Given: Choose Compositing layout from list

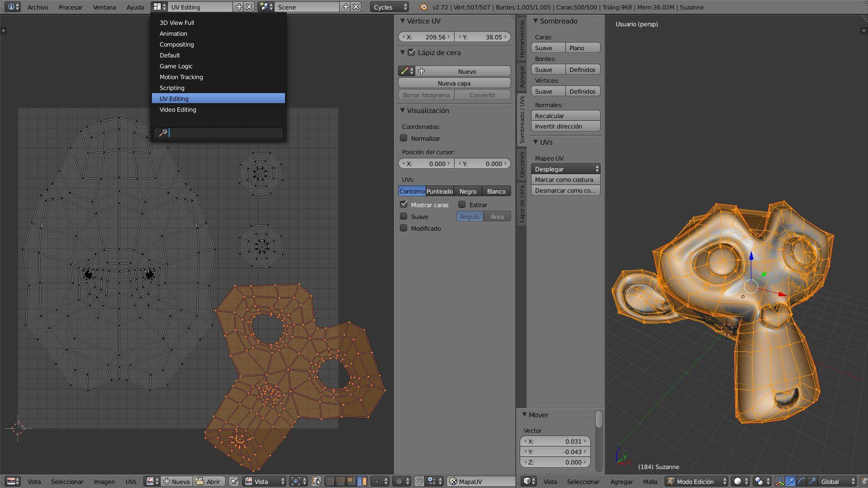Looking at the screenshot, I should click(218, 44).
